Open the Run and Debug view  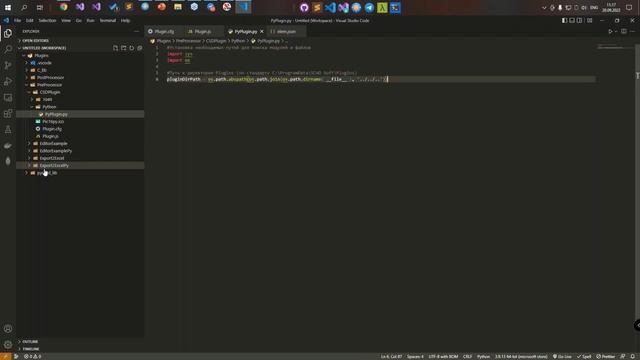click(8, 81)
